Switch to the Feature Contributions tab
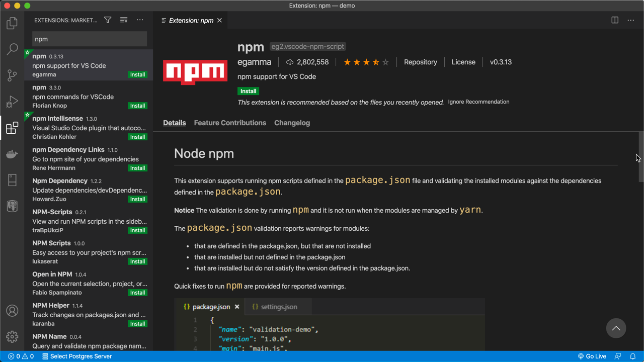This screenshot has width=644, height=362. point(230,123)
